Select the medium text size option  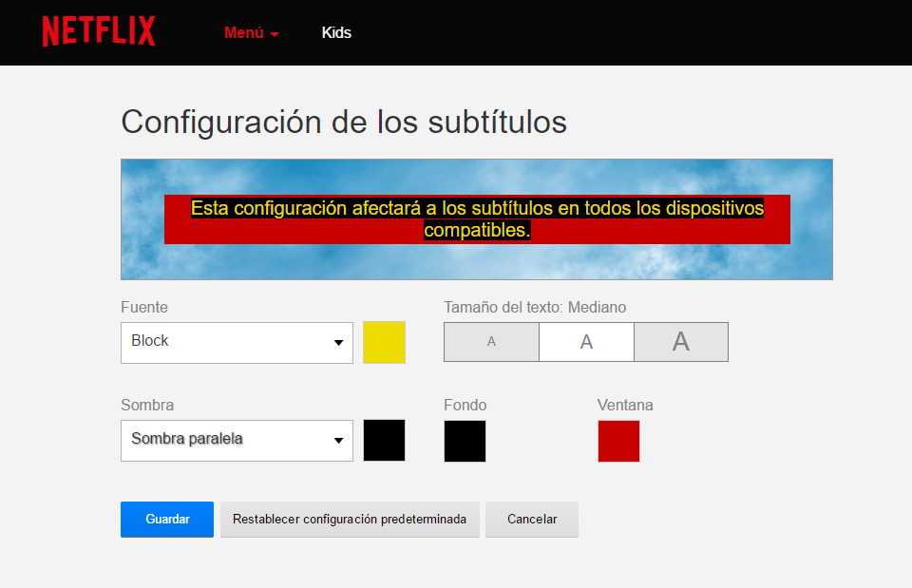pyautogui.click(x=586, y=341)
